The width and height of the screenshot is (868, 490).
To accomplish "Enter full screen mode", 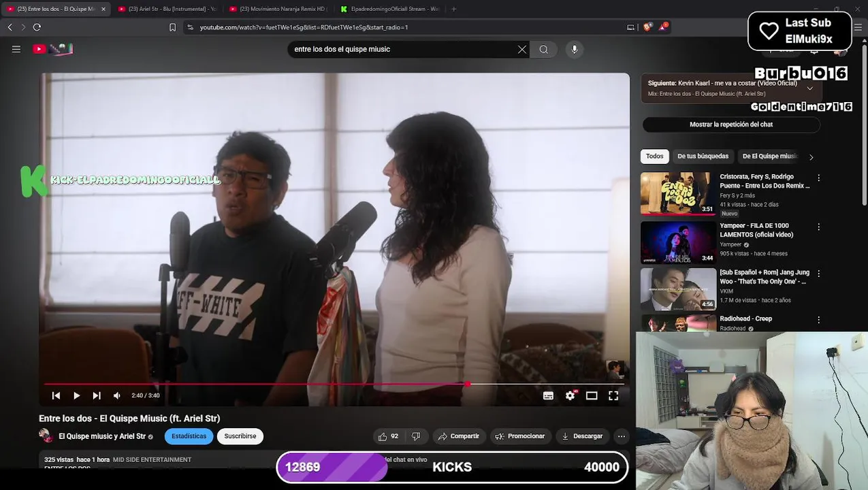I will tap(613, 395).
